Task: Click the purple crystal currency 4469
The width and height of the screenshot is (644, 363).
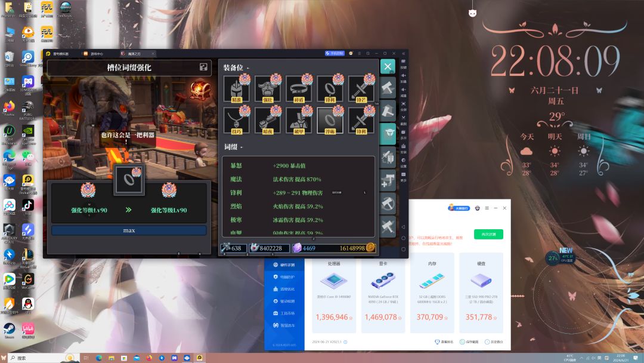Action: coord(304,248)
